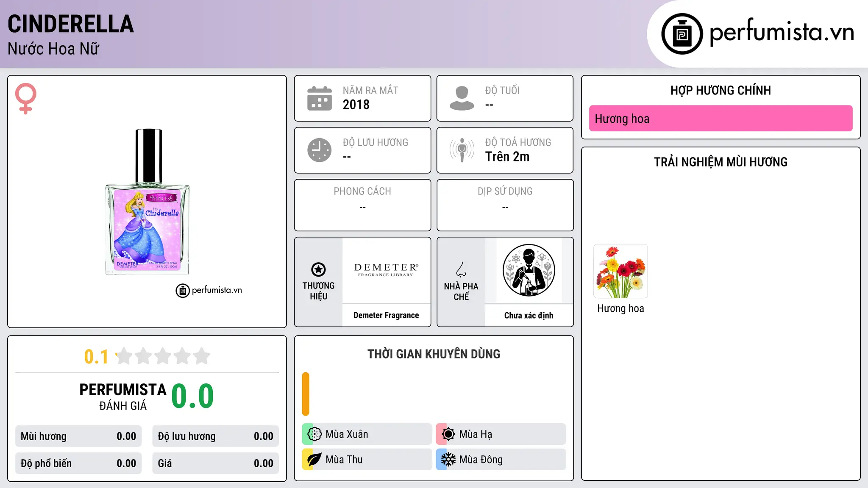
Task: Click the Trên 2m sillage value
Action: pos(507,157)
